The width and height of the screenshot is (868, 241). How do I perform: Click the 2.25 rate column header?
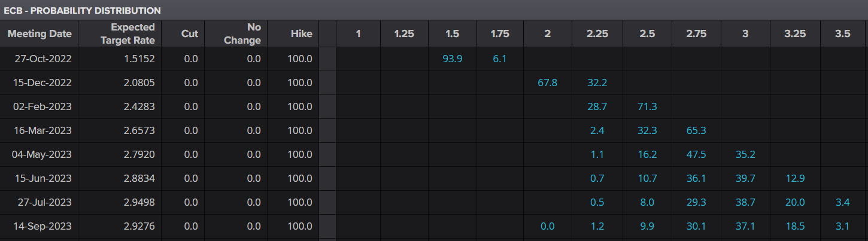coord(597,34)
